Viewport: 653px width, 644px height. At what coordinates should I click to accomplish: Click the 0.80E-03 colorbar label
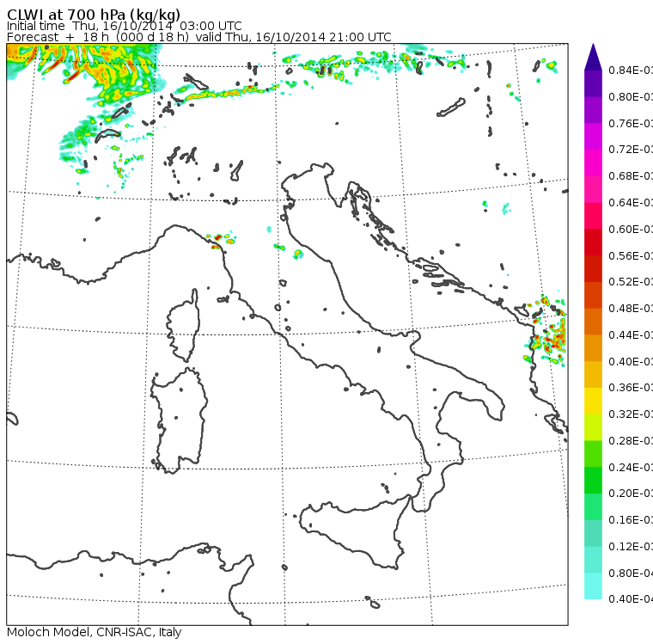coord(631,96)
